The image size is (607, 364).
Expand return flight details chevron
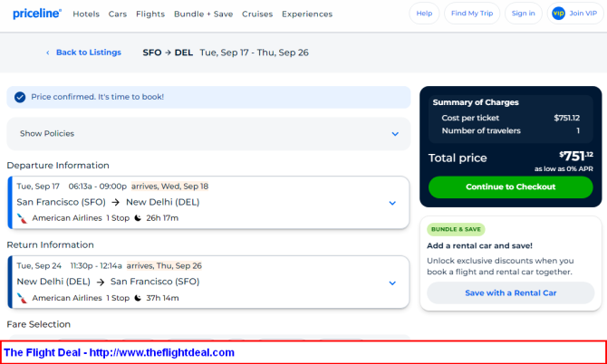pos(392,283)
